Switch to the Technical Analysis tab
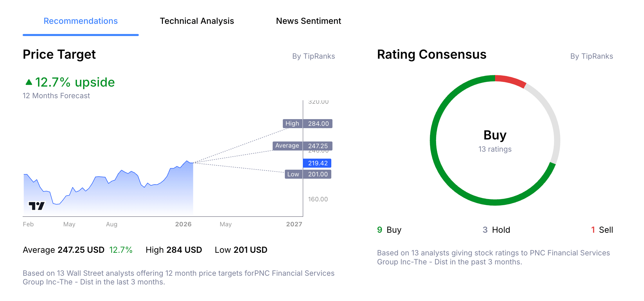 click(x=197, y=21)
